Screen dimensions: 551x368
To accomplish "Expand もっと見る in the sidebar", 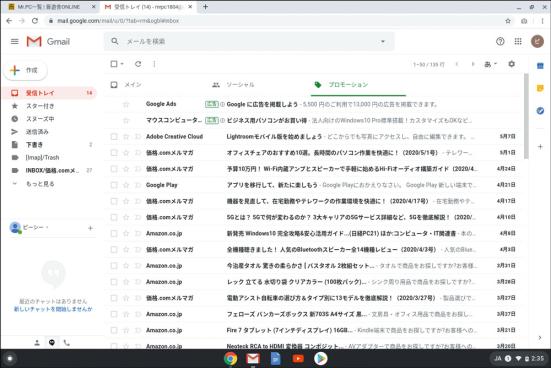I will pos(40,184).
